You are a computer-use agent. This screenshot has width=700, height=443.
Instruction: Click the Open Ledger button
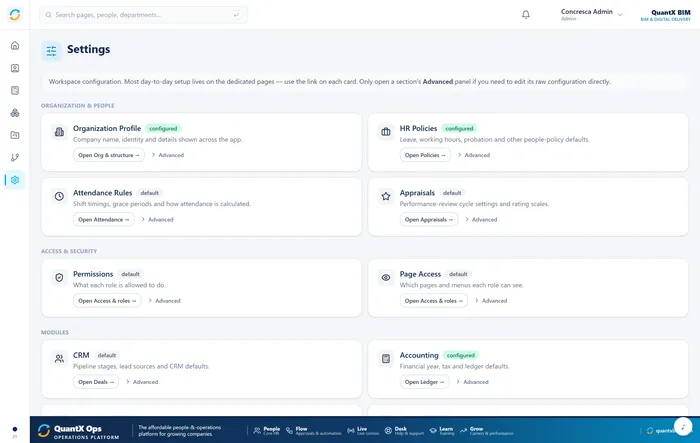tap(425, 382)
